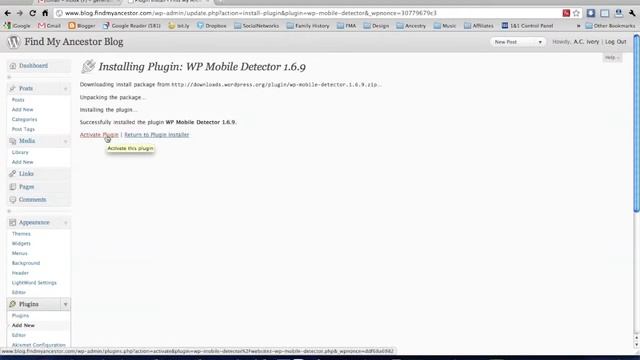Open 1&1 Control Panel bookmark
640x360 pixels.
click(527, 26)
